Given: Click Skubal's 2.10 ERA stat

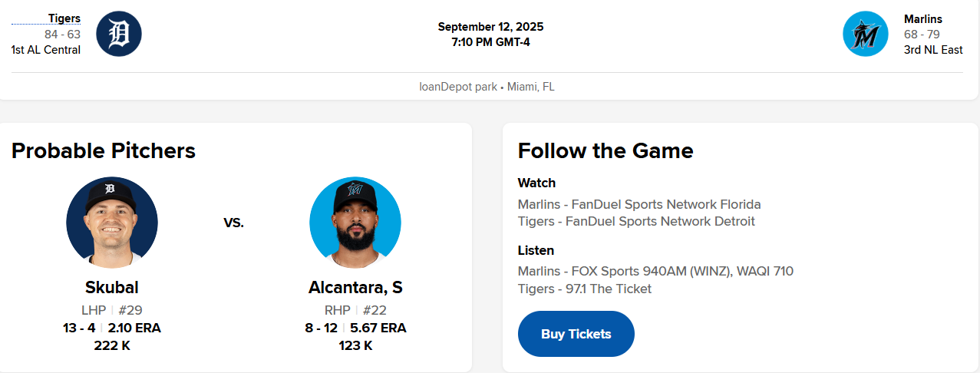Looking at the screenshot, I should [x=134, y=328].
